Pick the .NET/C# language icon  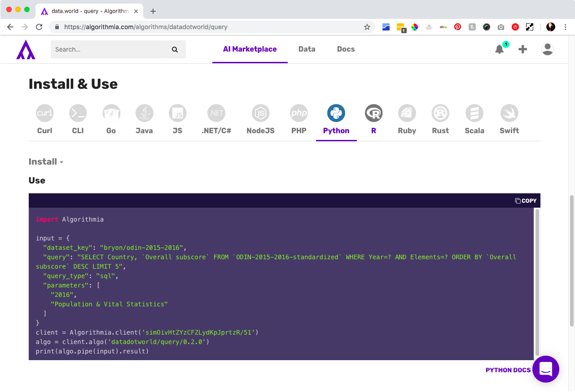tap(216, 113)
